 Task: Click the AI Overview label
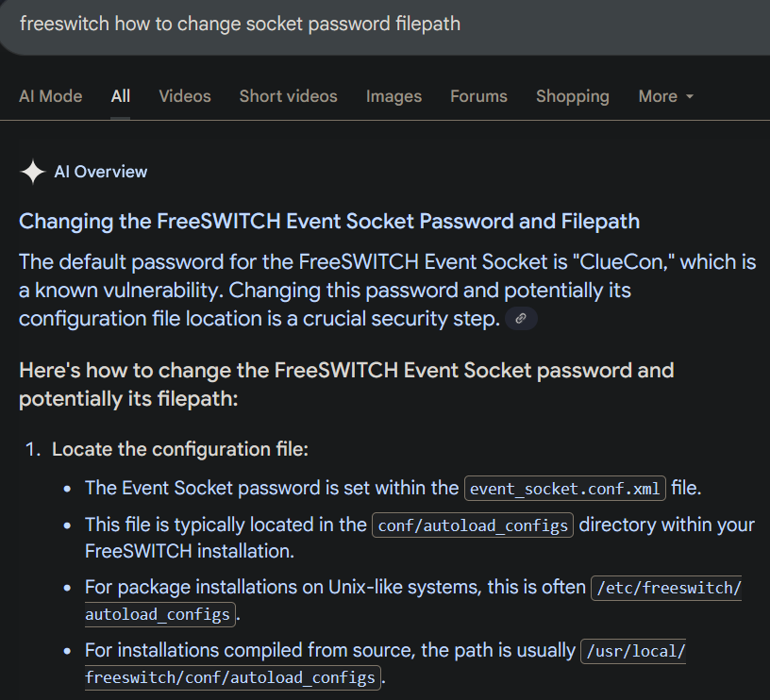pyautogui.click(x=101, y=172)
